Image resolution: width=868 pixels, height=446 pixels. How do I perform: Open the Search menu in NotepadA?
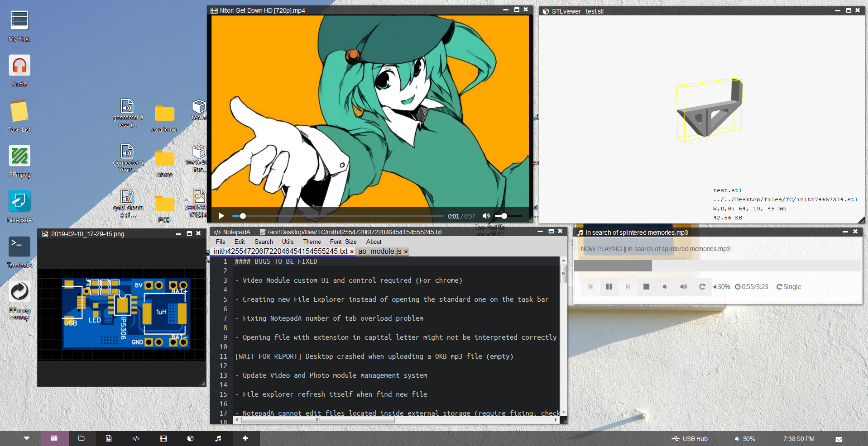264,242
